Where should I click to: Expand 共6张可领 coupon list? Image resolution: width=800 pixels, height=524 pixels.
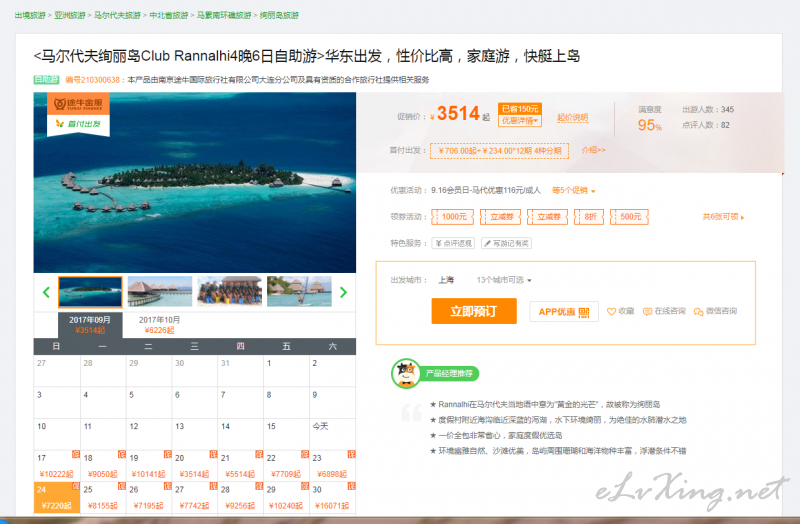point(723,217)
